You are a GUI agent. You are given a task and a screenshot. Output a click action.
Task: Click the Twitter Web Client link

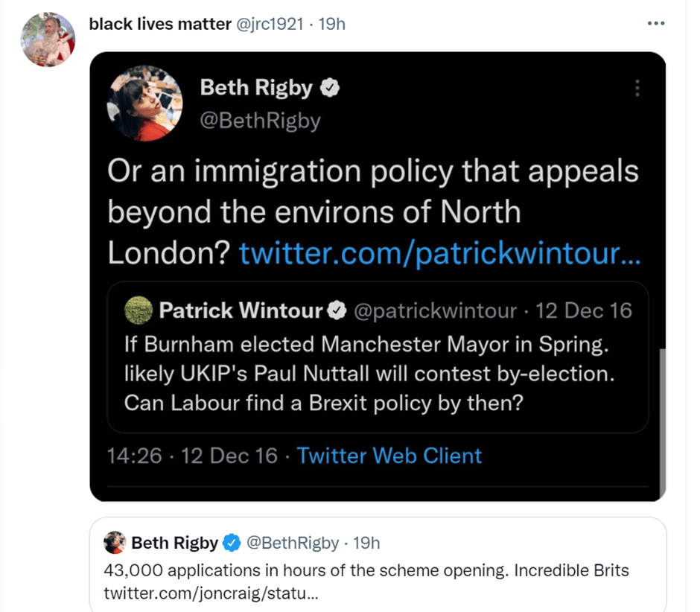pos(389,455)
